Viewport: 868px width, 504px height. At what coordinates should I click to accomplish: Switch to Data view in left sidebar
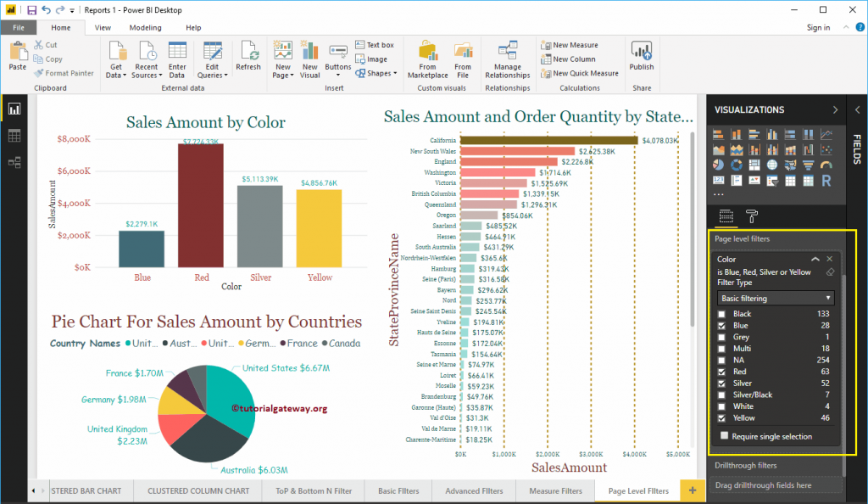14,136
